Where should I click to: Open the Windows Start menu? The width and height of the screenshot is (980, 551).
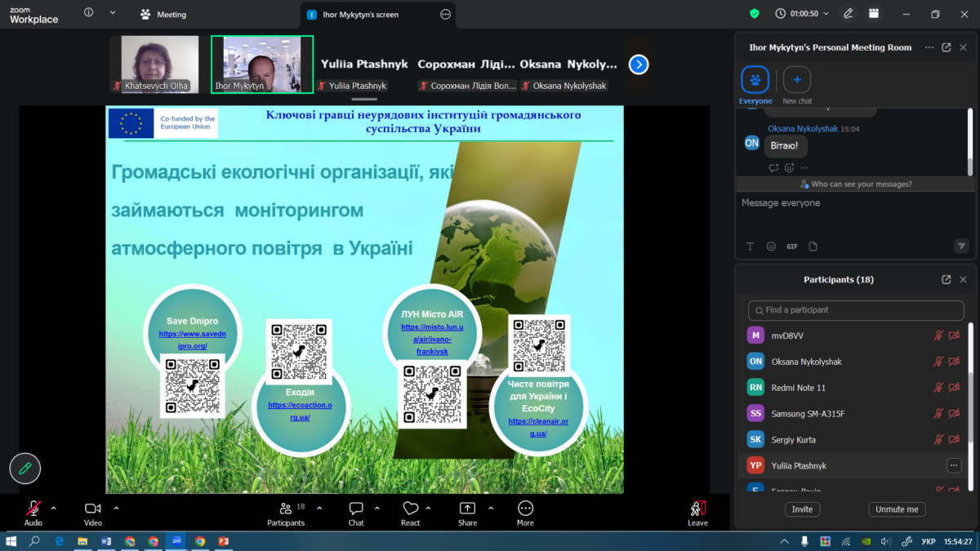[11, 540]
